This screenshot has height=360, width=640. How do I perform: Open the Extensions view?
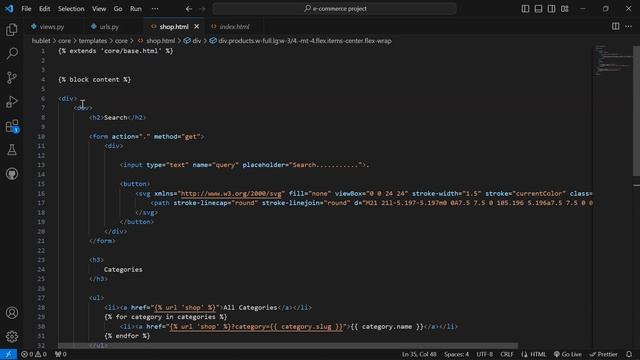(x=12, y=126)
